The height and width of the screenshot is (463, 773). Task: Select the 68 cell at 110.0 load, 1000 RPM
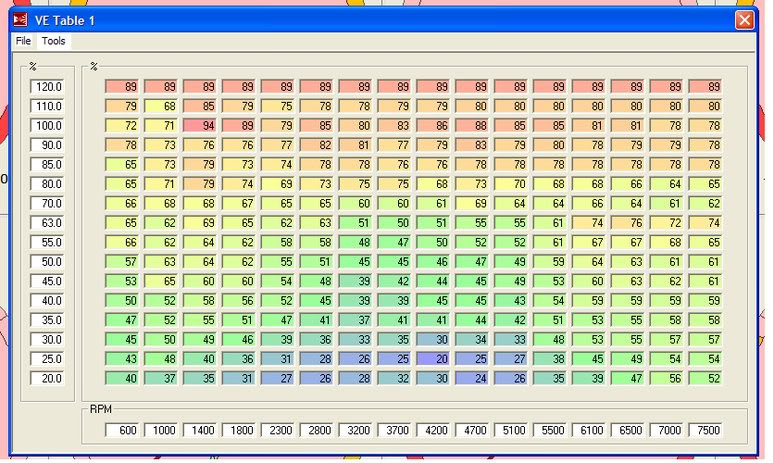coord(161,106)
